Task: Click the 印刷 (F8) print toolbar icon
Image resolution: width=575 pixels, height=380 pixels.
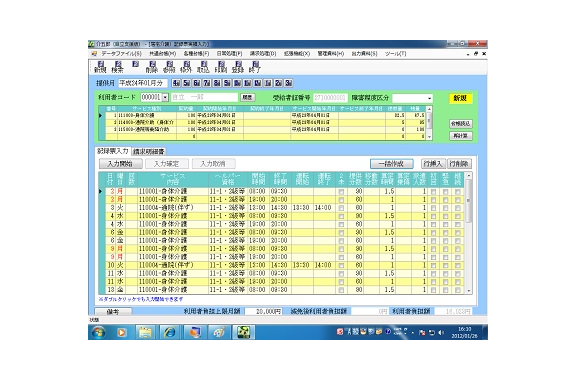Action: click(221, 67)
